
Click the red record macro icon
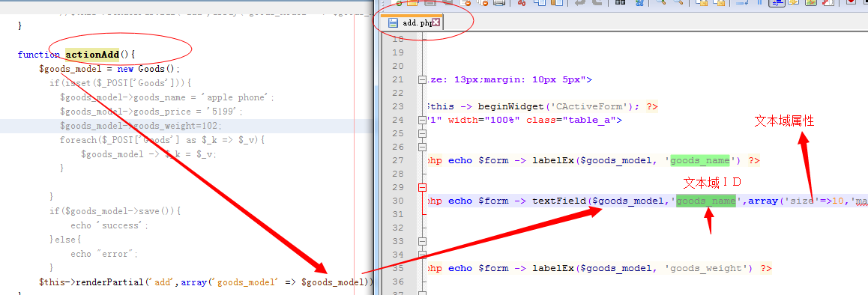[850, 3]
